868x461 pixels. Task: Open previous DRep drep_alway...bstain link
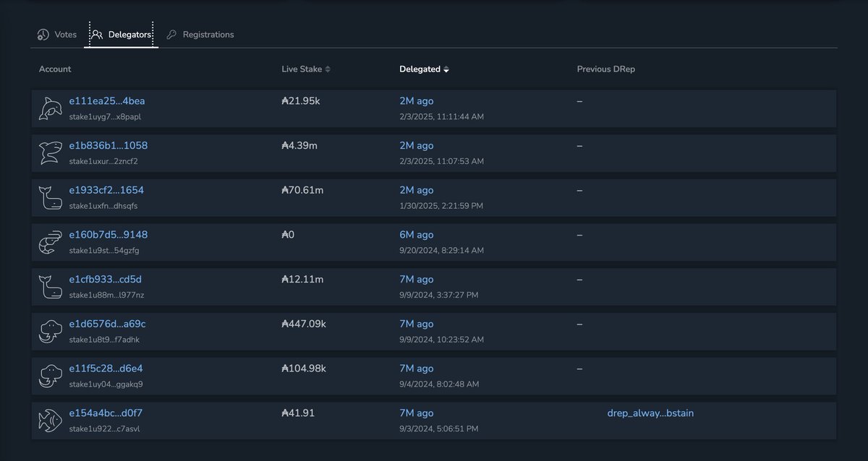[650, 414]
